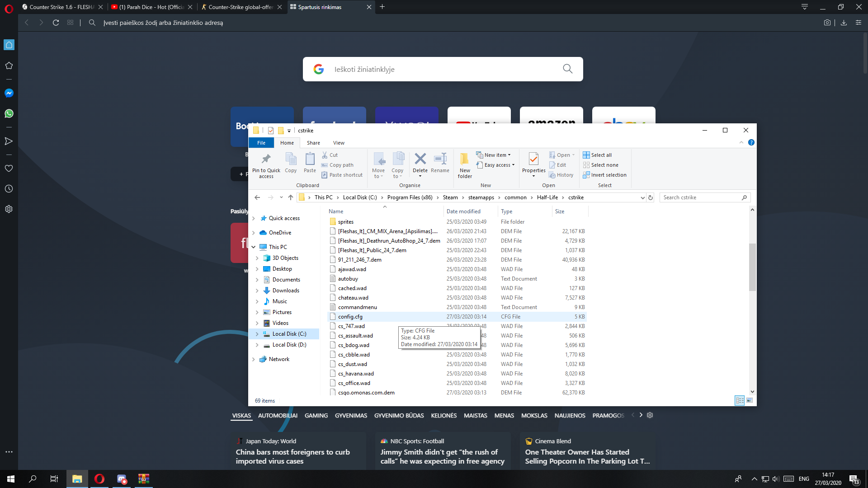Screen dimensions: 868x488
Task: Click the file list vertical scrollbar
Action: (752, 267)
